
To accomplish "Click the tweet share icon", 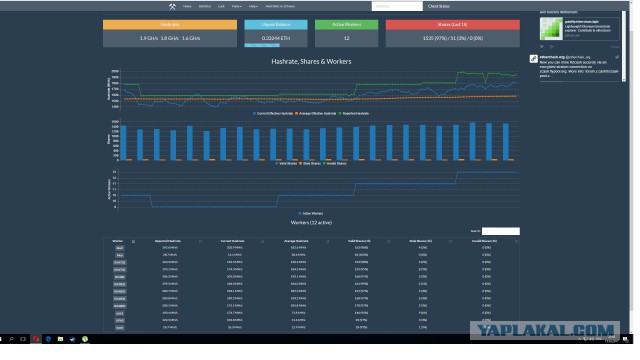I will click(551, 47).
